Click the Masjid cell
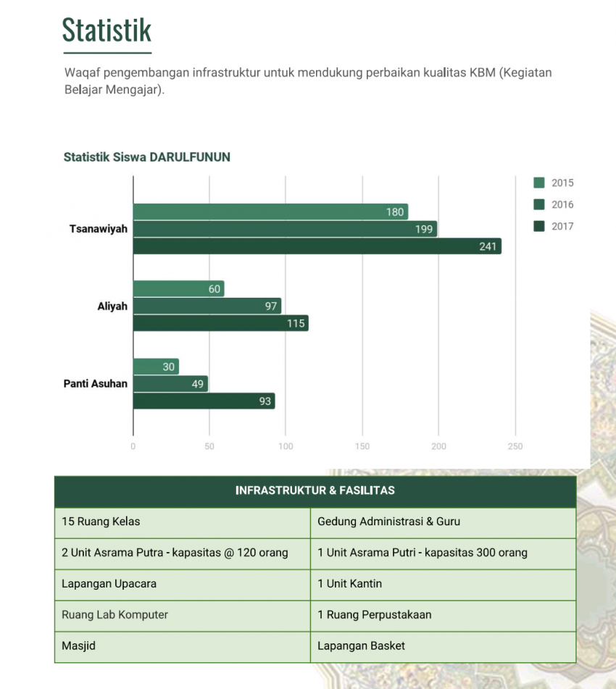 (x=183, y=647)
